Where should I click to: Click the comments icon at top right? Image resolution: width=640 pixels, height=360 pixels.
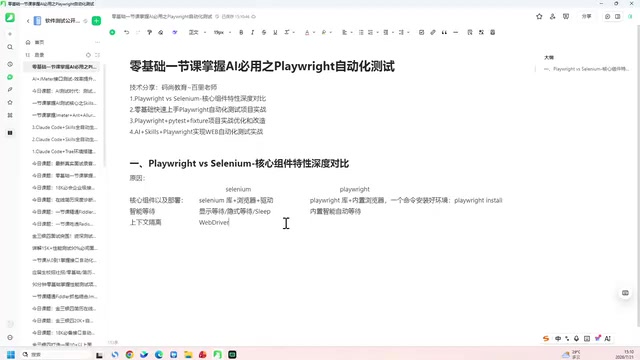click(x=566, y=16)
